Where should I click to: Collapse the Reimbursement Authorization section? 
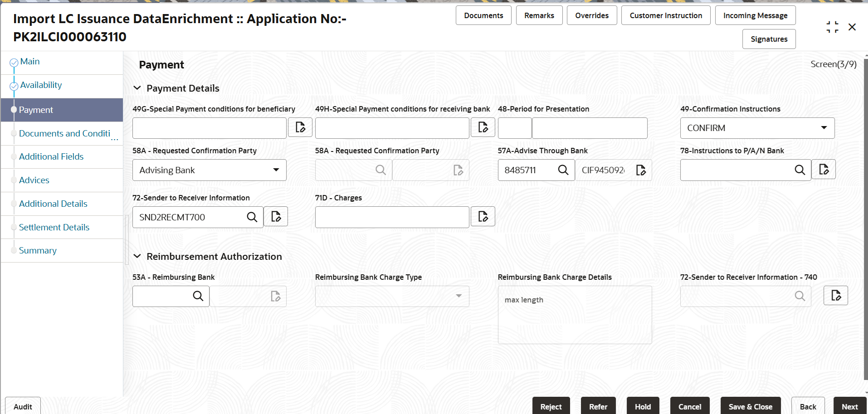(137, 256)
